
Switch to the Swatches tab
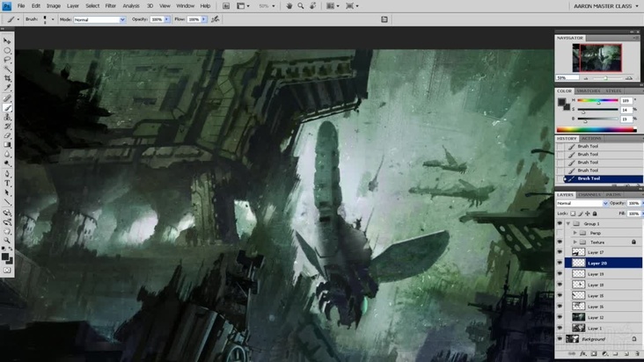[x=589, y=91]
